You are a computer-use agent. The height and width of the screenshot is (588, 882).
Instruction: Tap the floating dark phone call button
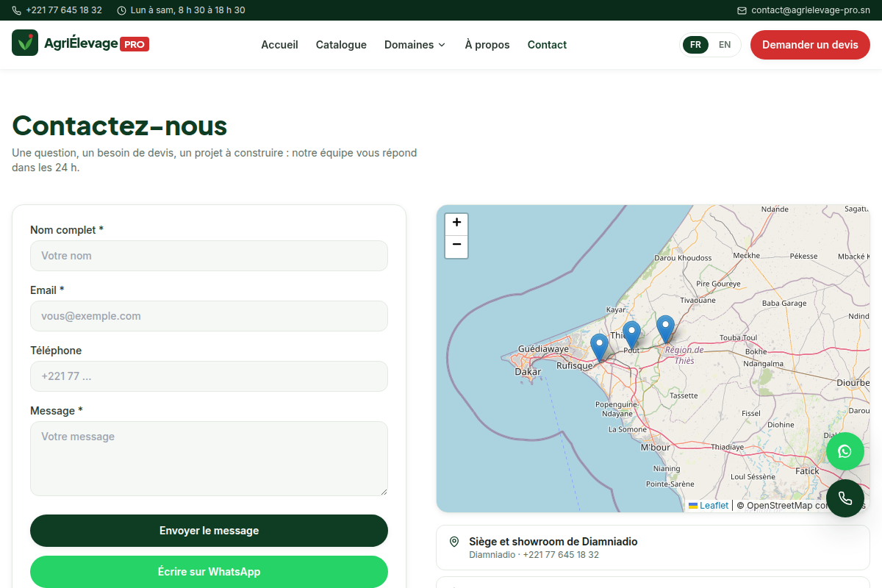tap(845, 498)
